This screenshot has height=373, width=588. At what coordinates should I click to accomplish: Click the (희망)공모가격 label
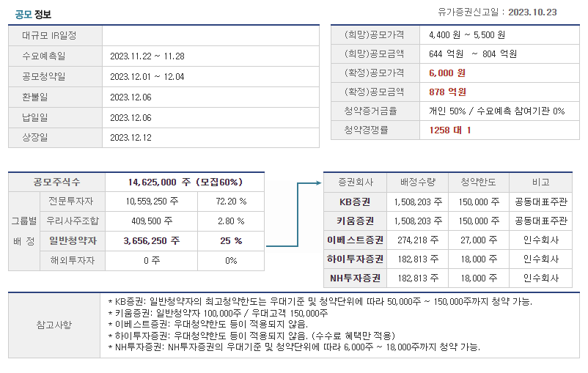[374, 35]
